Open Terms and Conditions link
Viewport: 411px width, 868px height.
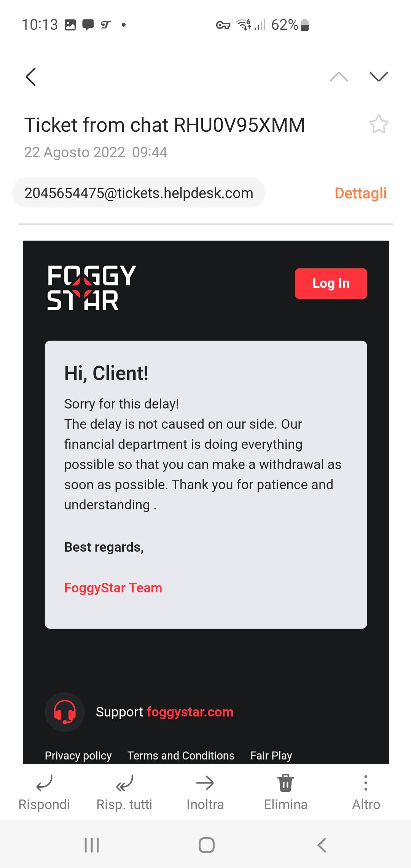coord(181,755)
